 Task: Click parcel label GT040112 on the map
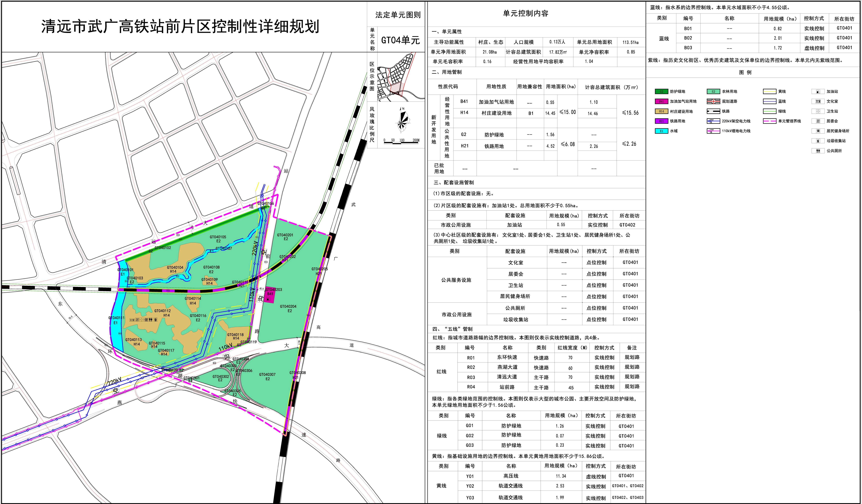click(x=162, y=311)
